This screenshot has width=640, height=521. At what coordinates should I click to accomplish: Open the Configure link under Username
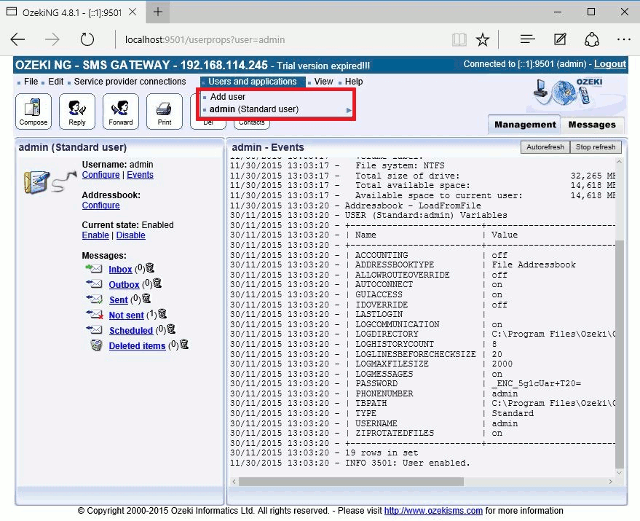point(100,175)
